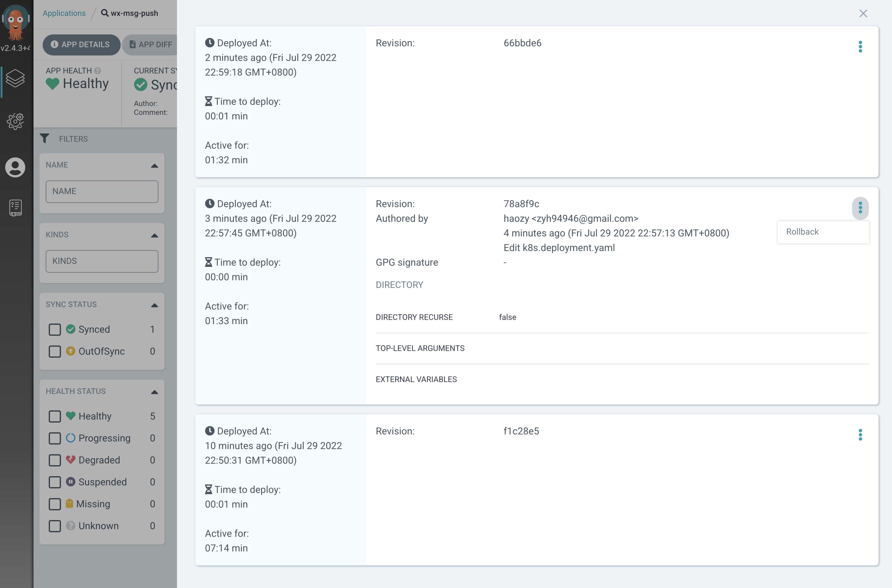Image resolution: width=892 pixels, height=588 pixels.
Task: Check the OutOfSync filter checkbox
Action: [55, 352]
